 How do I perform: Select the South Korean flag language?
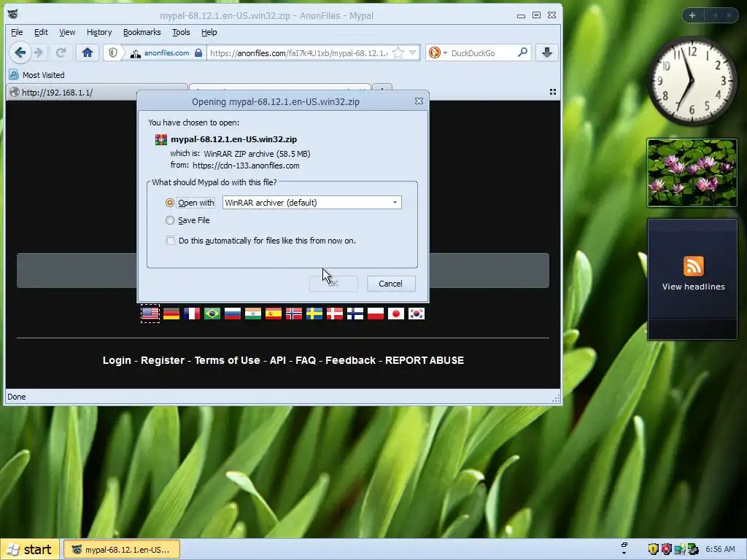[x=417, y=314]
